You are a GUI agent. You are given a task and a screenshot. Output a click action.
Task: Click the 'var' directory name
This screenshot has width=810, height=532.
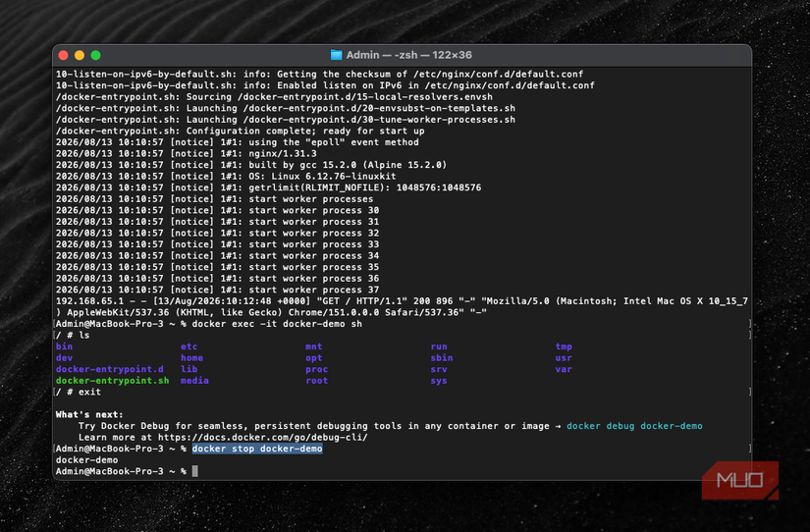pos(564,369)
